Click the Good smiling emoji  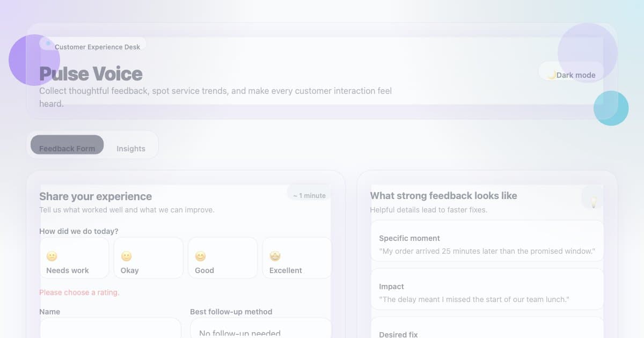point(200,256)
